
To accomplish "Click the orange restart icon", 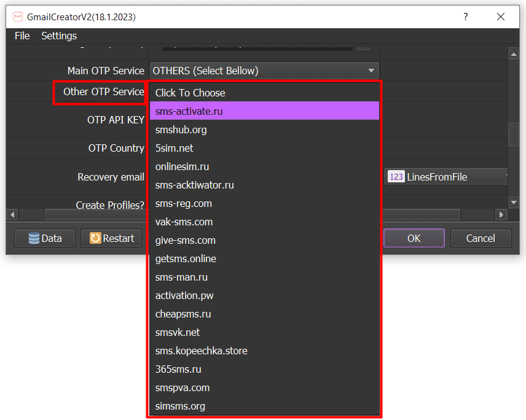I will click(95, 238).
